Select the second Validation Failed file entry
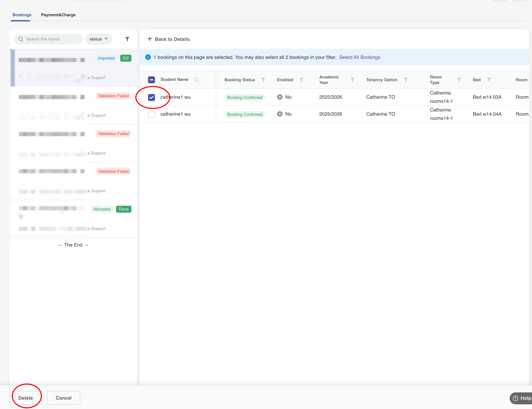This screenshot has height=409, width=532. (74, 143)
